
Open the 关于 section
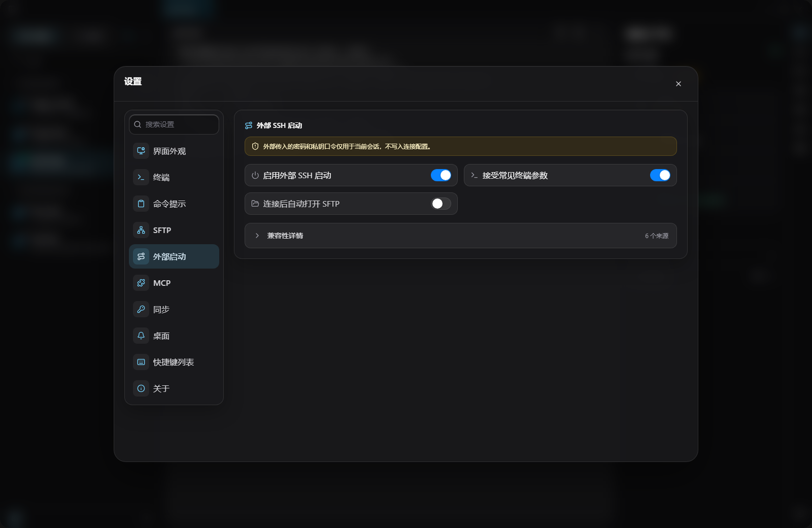[174, 388]
